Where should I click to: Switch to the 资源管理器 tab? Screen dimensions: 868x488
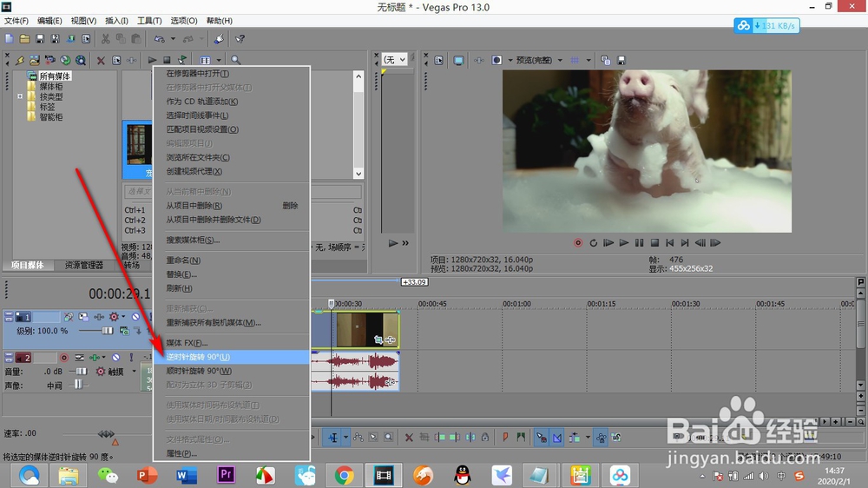(x=84, y=266)
